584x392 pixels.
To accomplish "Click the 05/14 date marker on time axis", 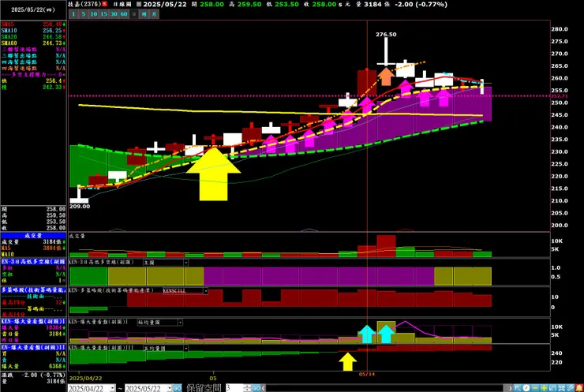I will [x=366, y=374].
